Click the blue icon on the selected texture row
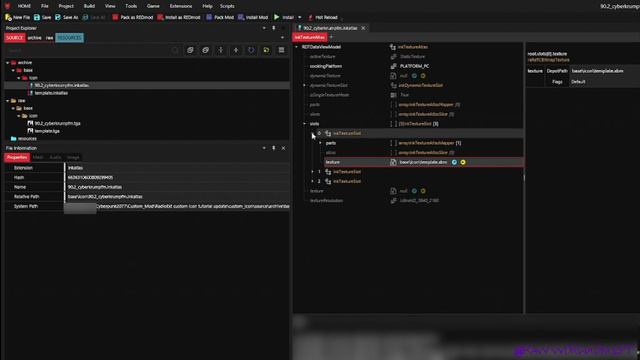Viewport: 640px width, 360px height. pyautogui.click(x=454, y=162)
